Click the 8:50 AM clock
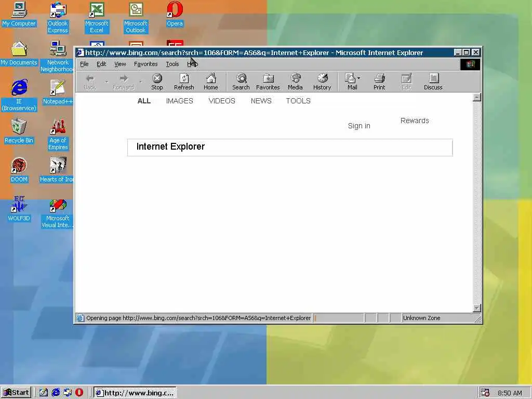 510,393
